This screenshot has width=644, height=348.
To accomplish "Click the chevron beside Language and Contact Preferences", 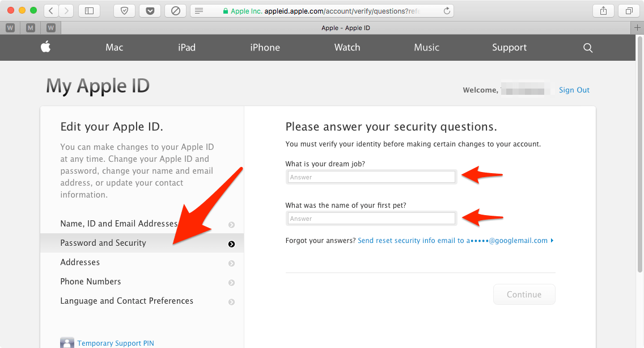I will 232,302.
